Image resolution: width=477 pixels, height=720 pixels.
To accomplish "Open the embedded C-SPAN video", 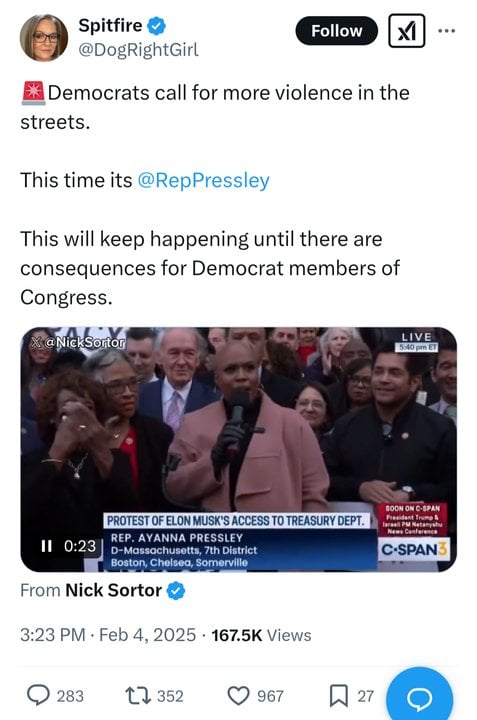I will coord(238,449).
